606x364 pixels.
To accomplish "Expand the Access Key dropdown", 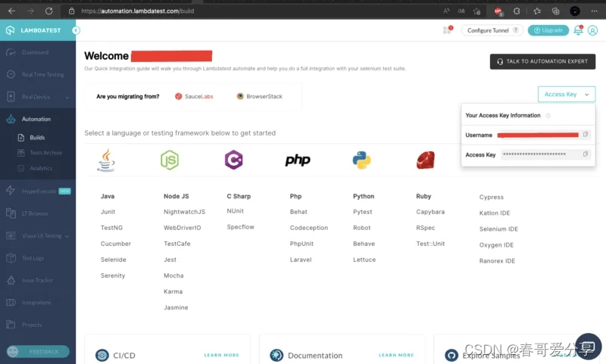I will click(x=566, y=94).
